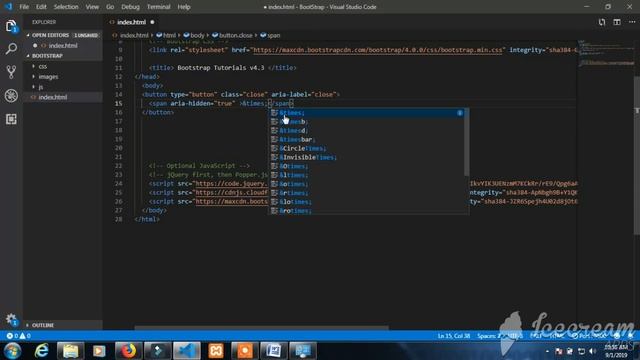Open the View menu
Image resolution: width=640 pixels, height=360 pixels.
(92, 7)
